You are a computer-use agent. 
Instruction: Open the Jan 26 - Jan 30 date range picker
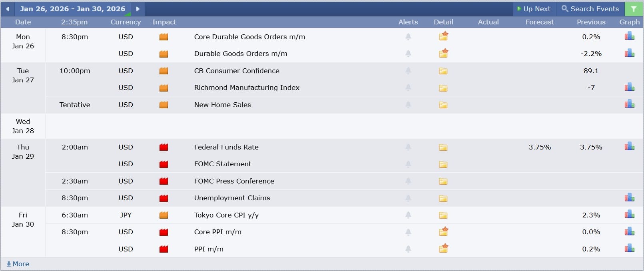click(x=72, y=9)
